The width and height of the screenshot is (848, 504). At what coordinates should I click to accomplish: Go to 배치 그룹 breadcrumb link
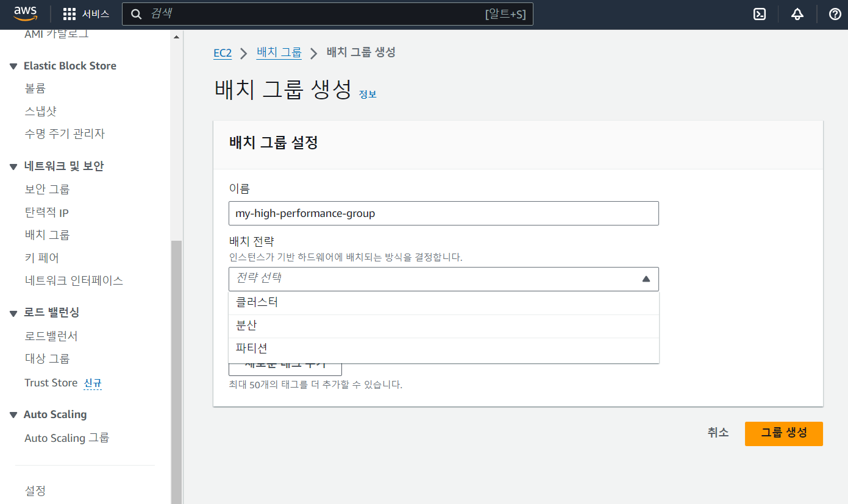point(279,52)
